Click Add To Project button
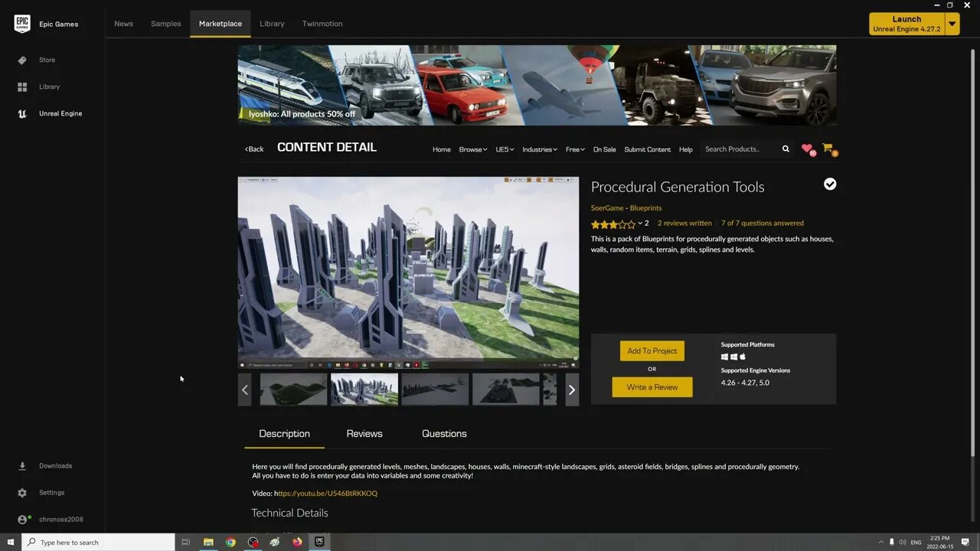 pos(652,350)
